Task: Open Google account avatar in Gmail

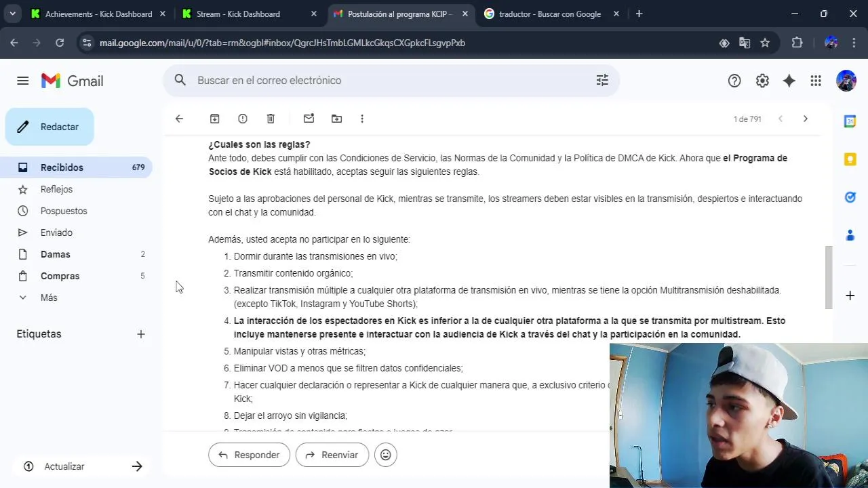Action: point(846,81)
